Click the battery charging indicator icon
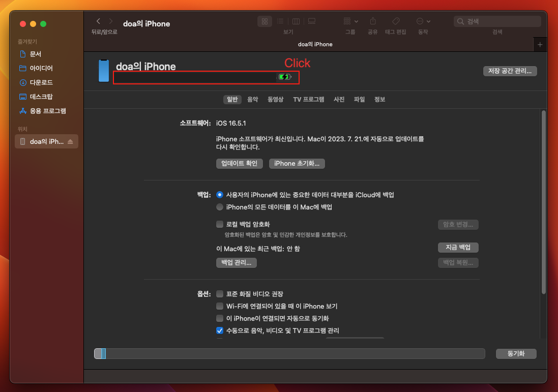 [x=285, y=77]
